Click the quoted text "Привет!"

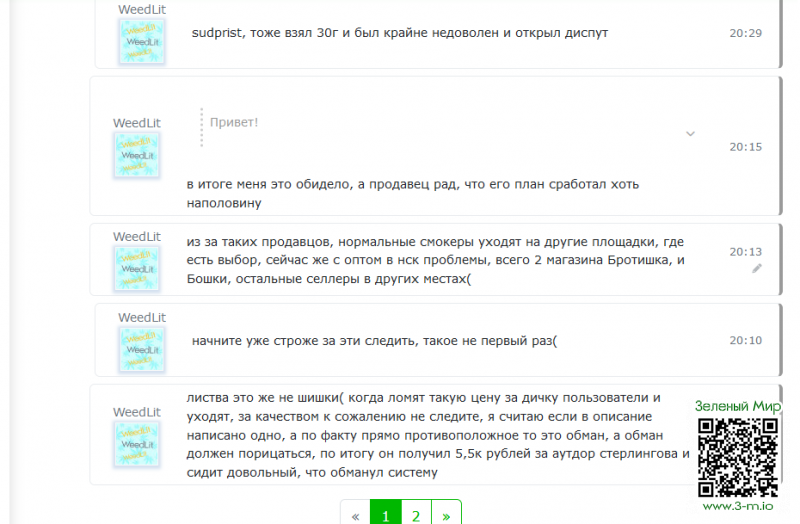click(x=234, y=122)
